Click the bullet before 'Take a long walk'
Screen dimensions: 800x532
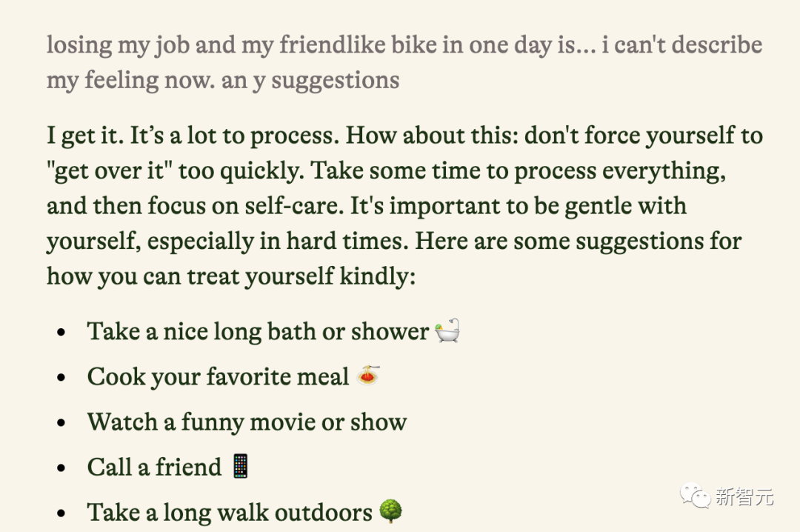point(61,513)
